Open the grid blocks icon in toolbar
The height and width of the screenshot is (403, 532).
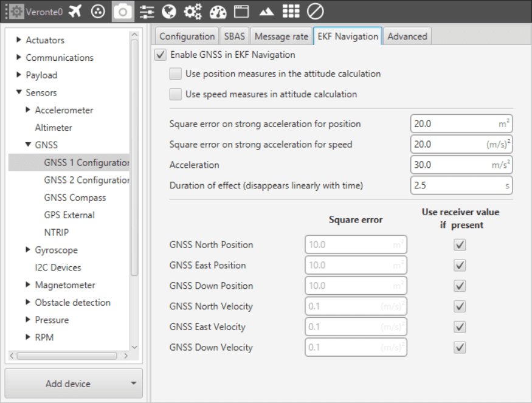[291, 11]
